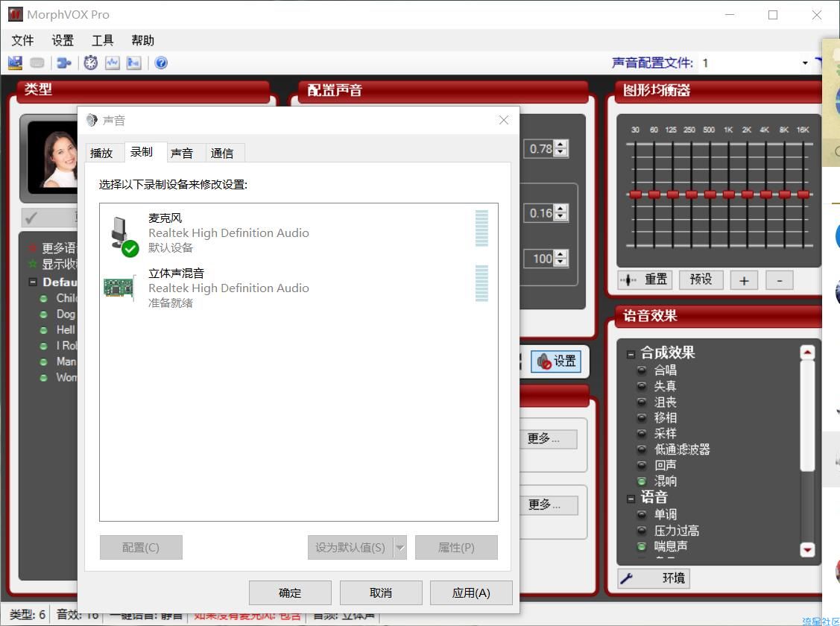Click the speaker icon in the 声音 dialog title

pos(92,120)
